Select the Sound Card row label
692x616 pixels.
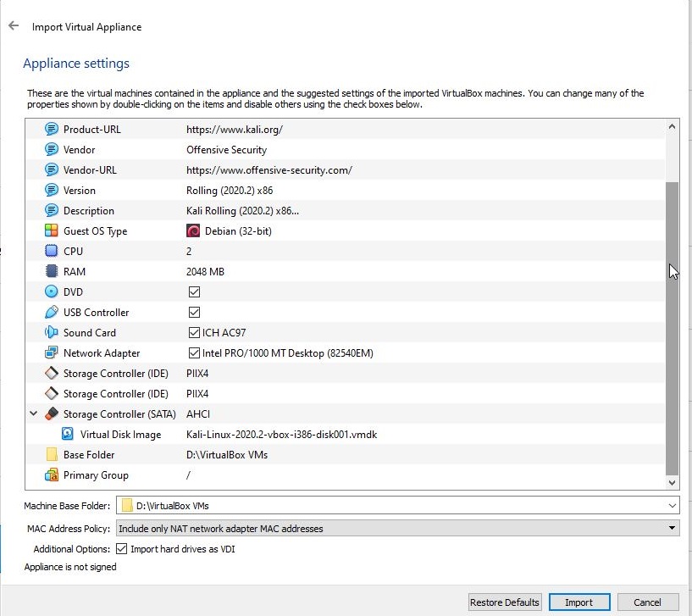tap(90, 332)
